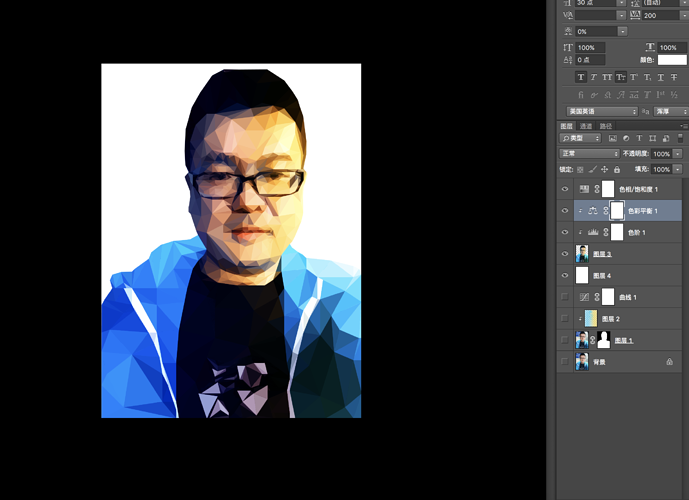Click lock position move icon

605,170
